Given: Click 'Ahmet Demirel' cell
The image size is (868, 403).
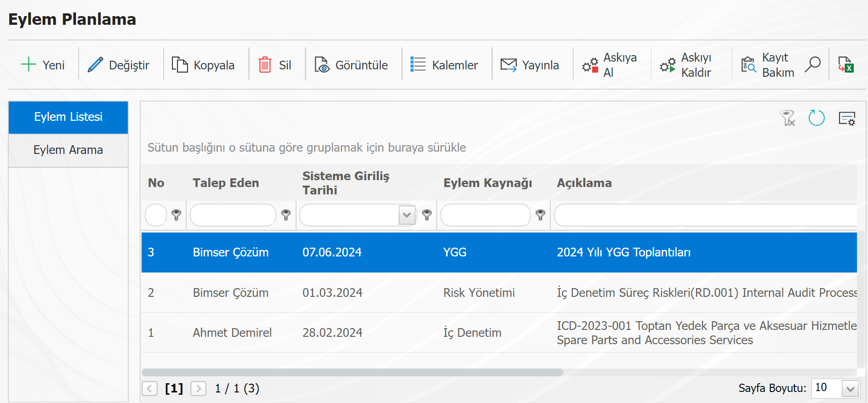Looking at the screenshot, I should click(x=232, y=333).
